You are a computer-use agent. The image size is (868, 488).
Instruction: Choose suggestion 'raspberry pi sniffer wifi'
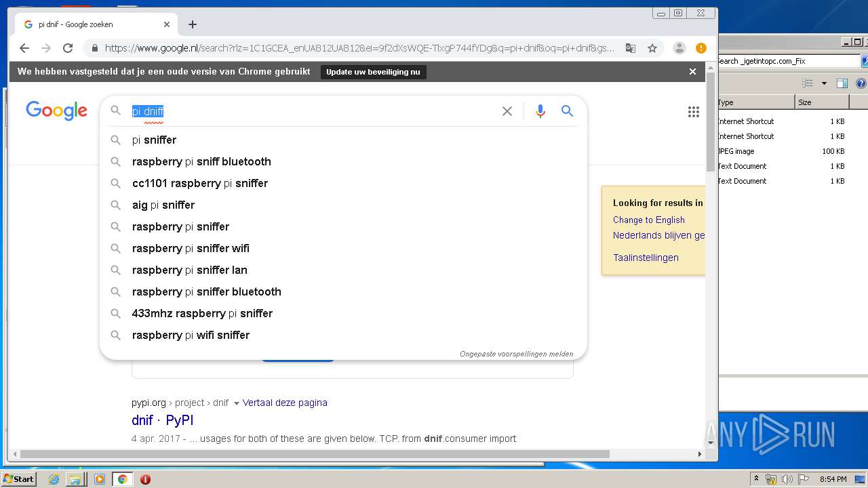point(343,248)
